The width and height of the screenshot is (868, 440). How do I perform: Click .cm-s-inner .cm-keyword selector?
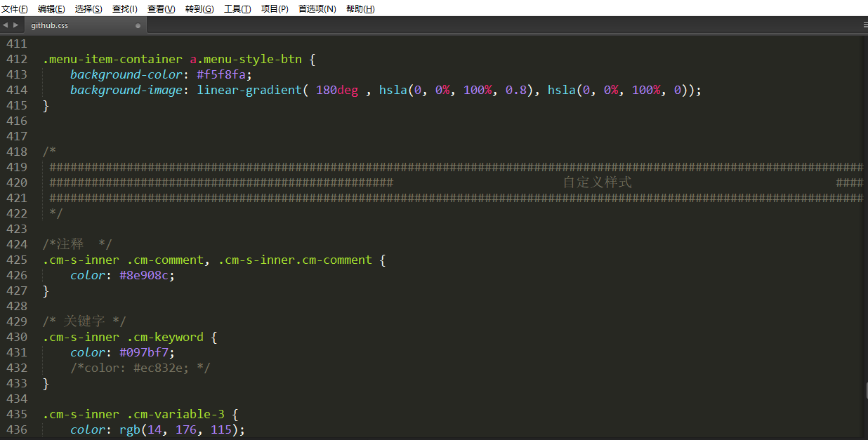123,338
